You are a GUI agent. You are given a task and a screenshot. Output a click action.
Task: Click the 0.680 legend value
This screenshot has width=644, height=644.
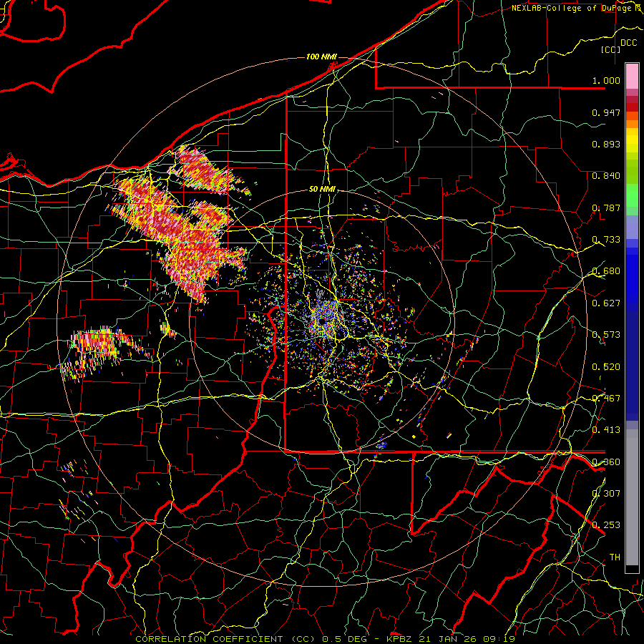pyautogui.click(x=606, y=271)
